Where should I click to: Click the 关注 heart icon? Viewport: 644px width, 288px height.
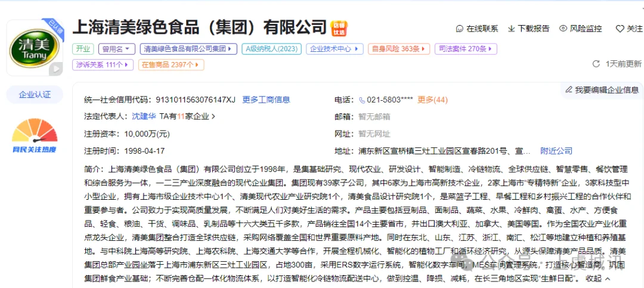point(620,29)
